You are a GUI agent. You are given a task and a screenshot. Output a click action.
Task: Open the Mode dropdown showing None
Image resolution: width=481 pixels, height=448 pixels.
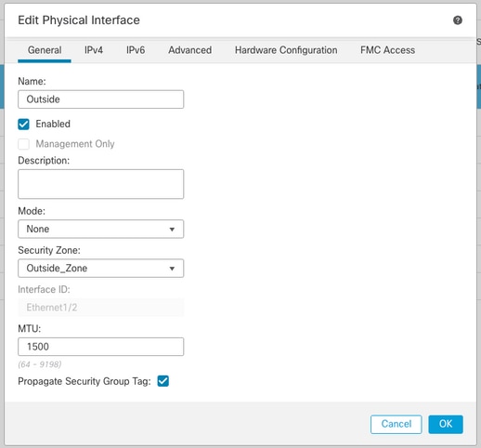(x=101, y=229)
